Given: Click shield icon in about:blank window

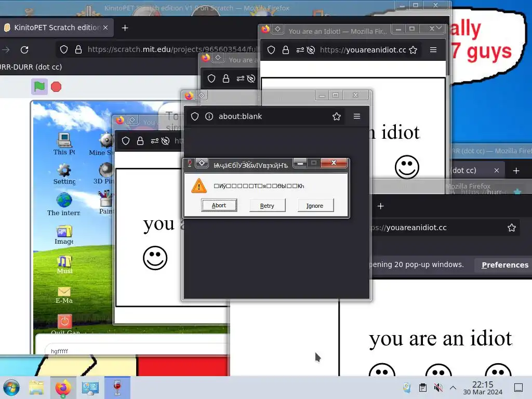Looking at the screenshot, I should 195,116.
